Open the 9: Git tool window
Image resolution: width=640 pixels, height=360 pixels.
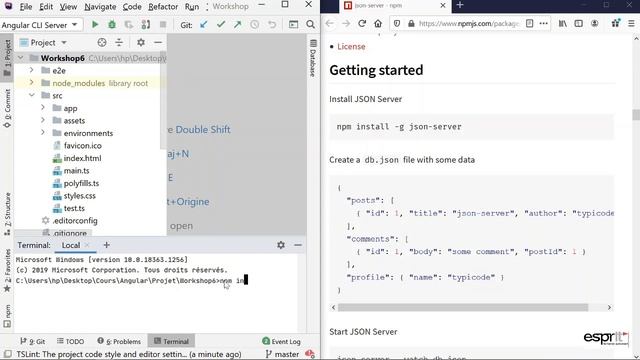point(33,341)
